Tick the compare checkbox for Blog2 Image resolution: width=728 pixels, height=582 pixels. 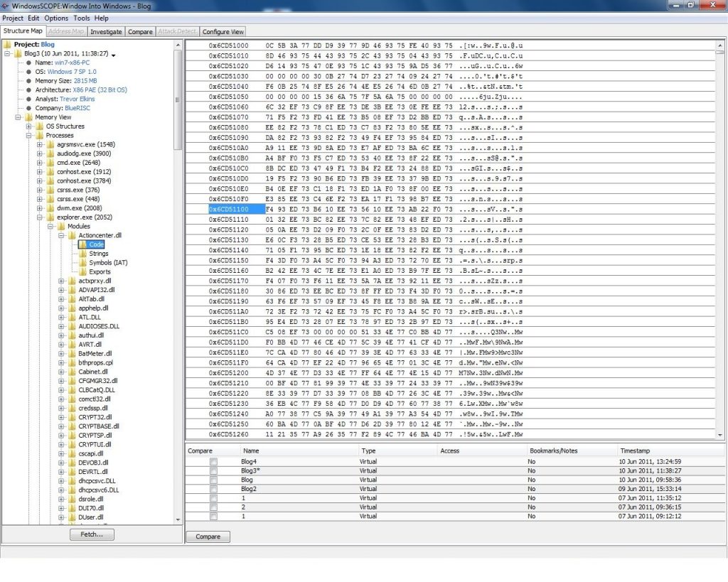[x=213, y=489]
